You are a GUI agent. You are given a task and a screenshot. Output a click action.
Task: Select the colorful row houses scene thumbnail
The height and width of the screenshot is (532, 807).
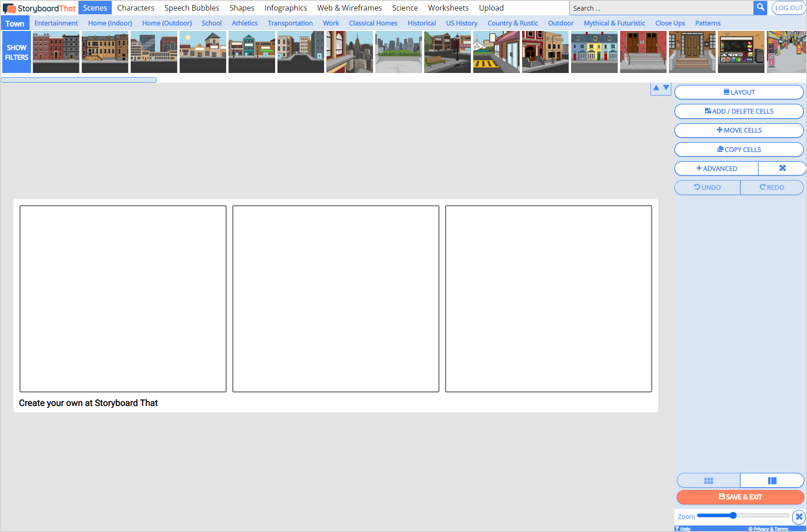(594, 52)
